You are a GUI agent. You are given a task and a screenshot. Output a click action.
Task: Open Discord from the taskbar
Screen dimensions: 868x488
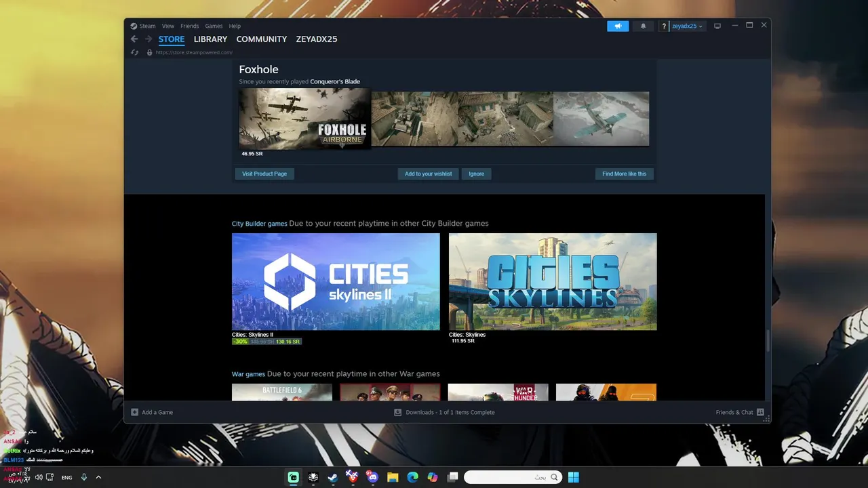(372, 477)
